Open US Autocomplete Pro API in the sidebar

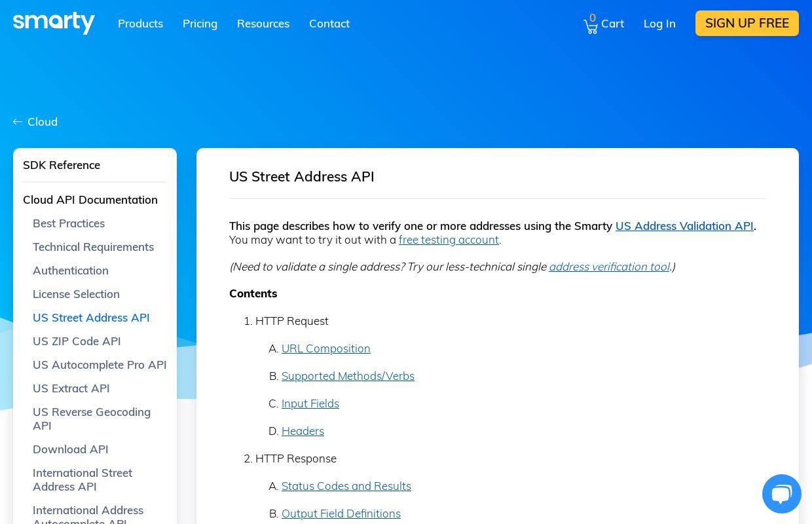(x=100, y=365)
